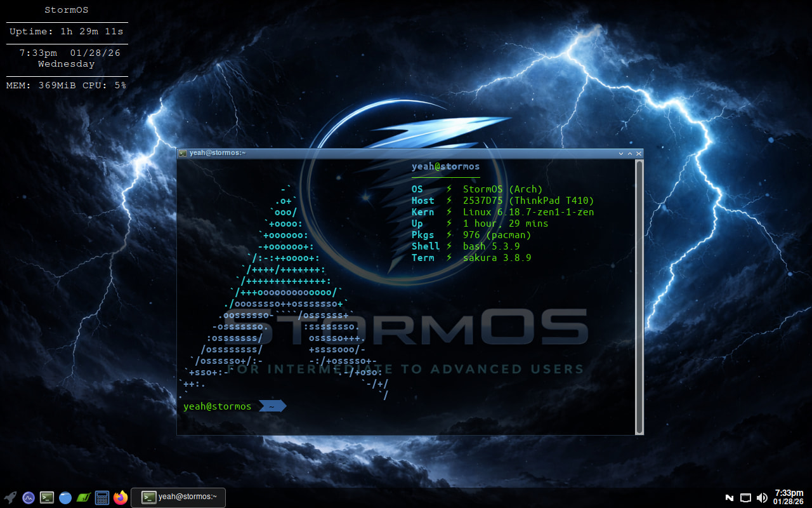Focus the terminal prompt line after yeah@stormos
Viewport: 812px width, 508px height.
(381, 406)
